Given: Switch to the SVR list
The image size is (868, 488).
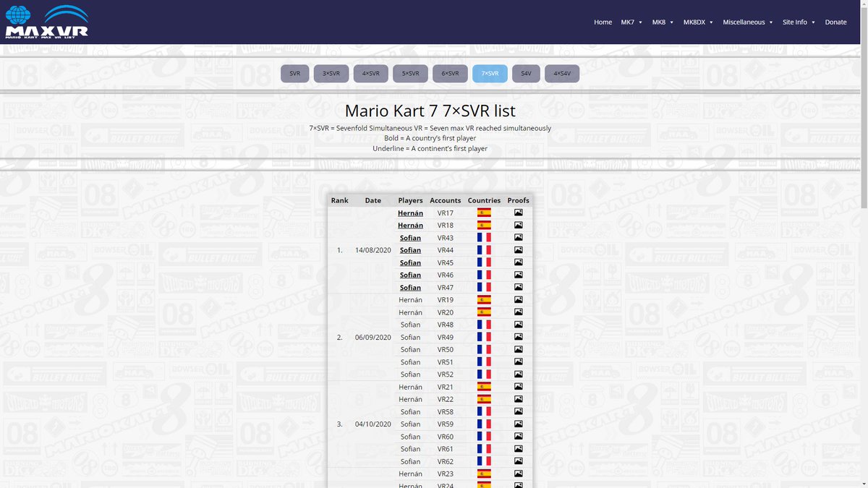Looking at the screenshot, I should [x=294, y=73].
